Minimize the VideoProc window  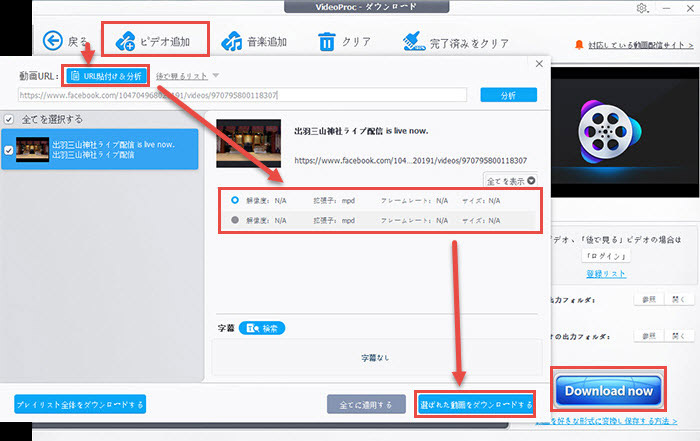tap(667, 8)
